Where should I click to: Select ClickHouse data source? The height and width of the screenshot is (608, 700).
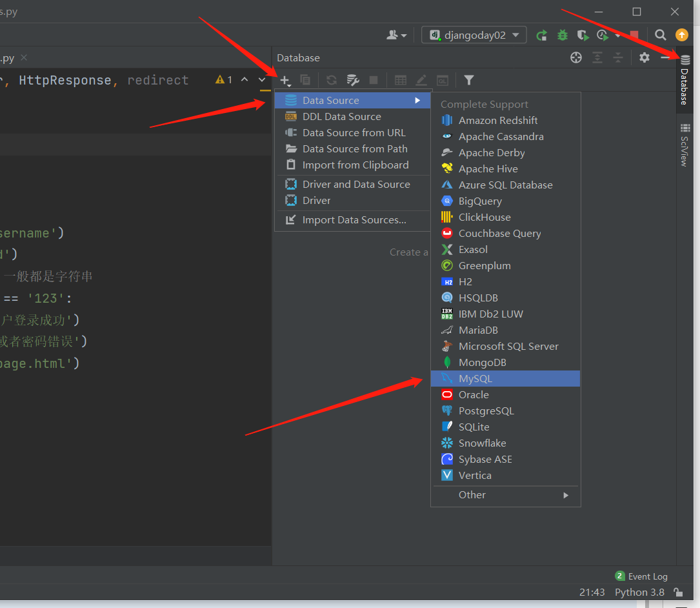(505, 217)
